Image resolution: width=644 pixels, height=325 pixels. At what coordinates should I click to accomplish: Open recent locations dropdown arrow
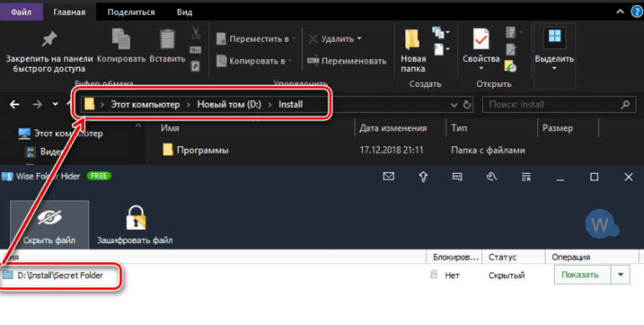[55, 105]
